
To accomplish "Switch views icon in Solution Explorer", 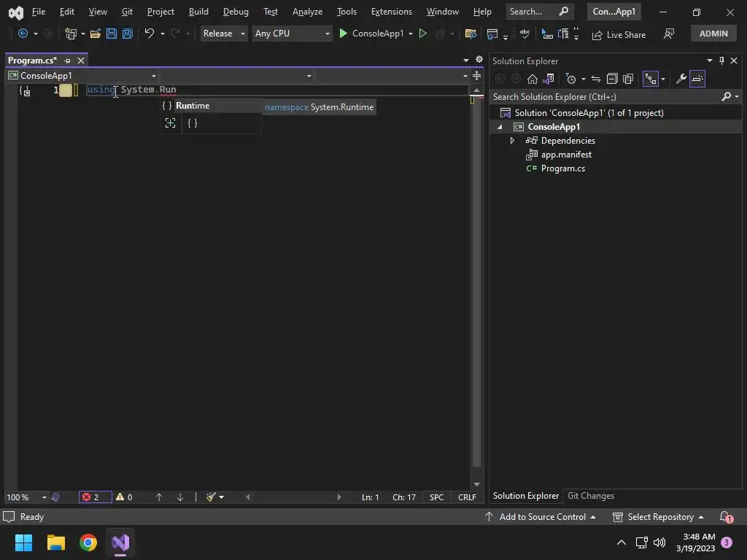I will point(549,79).
